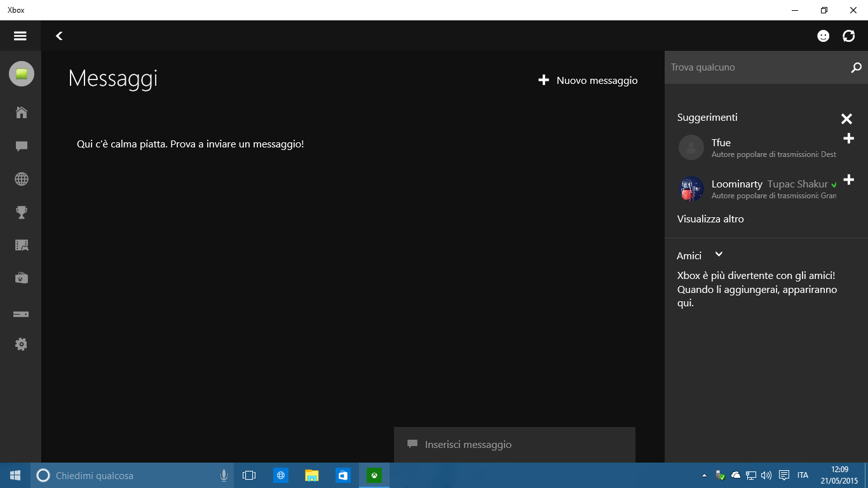Open Settings gear in the sidebar

pyautogui.click(x=22, y=344)
